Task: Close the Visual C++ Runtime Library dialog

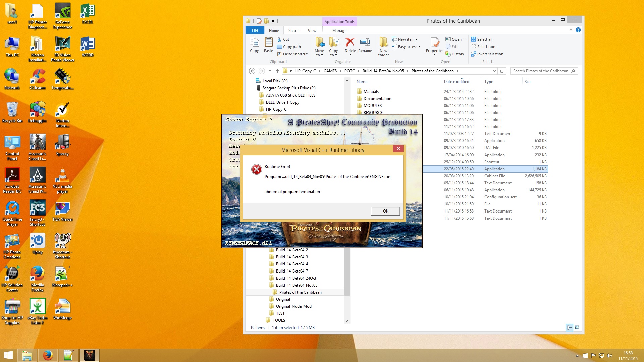Action: pos(398,149)
